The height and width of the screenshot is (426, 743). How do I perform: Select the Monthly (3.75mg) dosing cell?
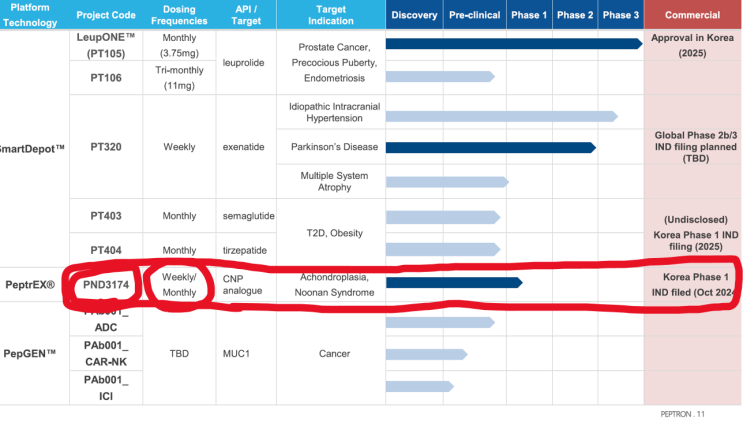click(x=179, y=45)
